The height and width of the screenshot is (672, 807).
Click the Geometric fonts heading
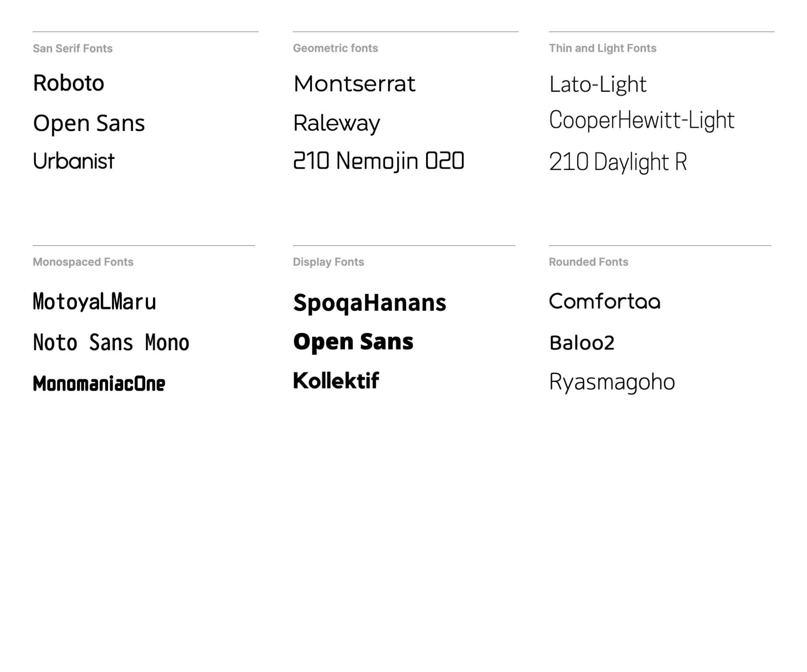tap(335, 48)
